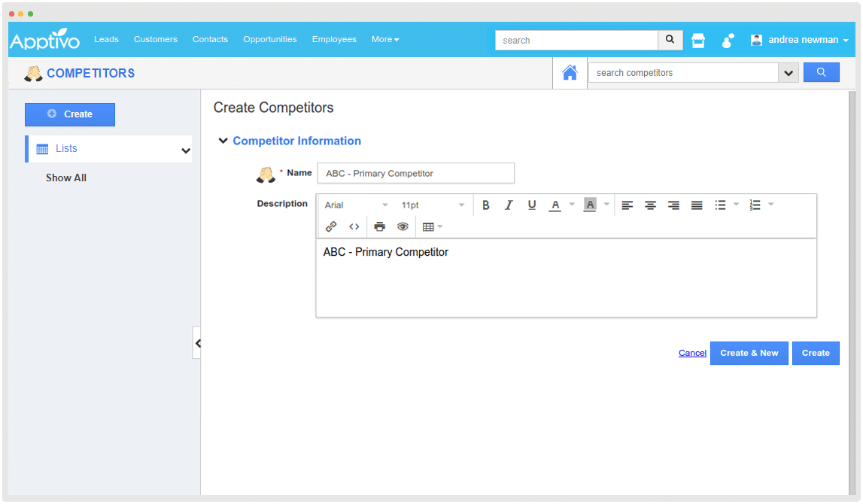Insert a link using the chain icon
The height and width of the screenshot is (504, 863).
click(x=330, y=226)
